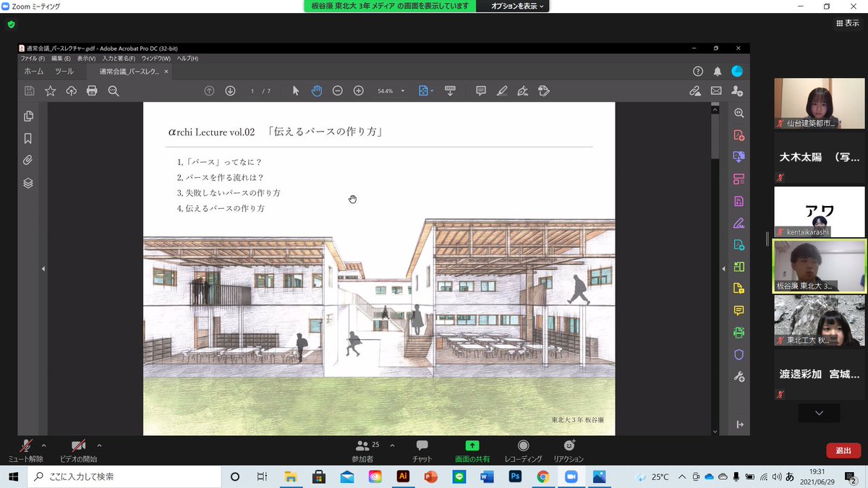This screenshot has width=868, height=488.
Task: Select the Hand tool in the Acrobat toolbar
Action: 316,90
